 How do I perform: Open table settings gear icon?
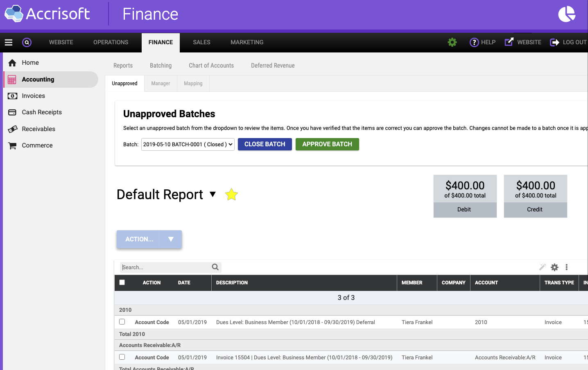pyautogui.click(x=554, y=267)
